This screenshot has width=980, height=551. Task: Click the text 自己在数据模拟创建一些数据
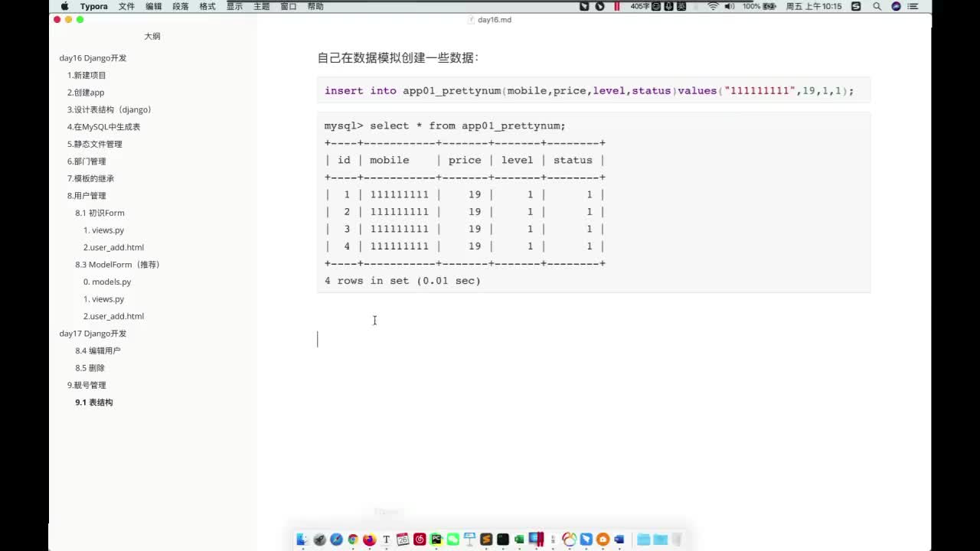pos(398,58)
